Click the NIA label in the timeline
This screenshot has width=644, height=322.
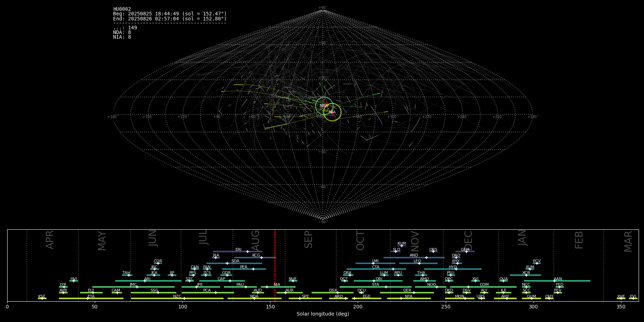(x=277, y=285)
